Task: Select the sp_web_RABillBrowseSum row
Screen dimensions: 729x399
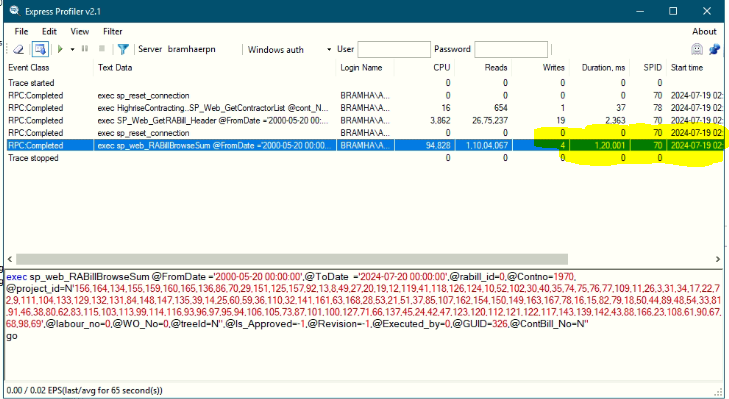Action: [x=364, y=146]
